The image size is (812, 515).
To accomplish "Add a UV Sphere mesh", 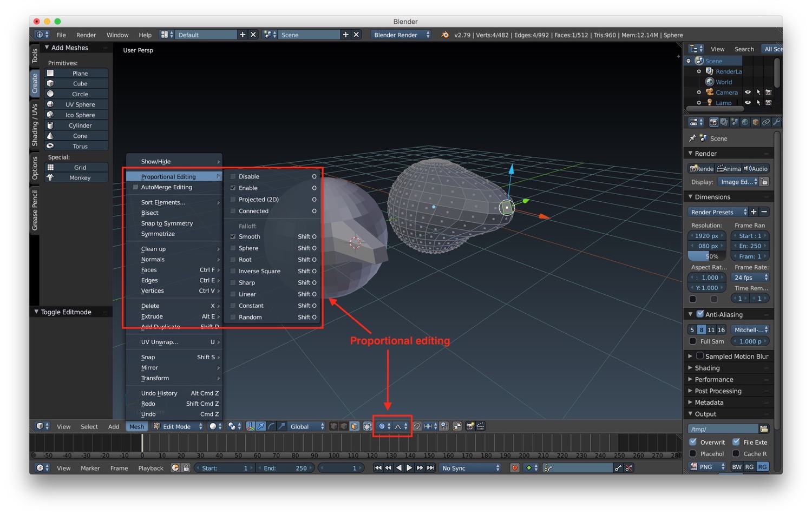I will (76, 104).
